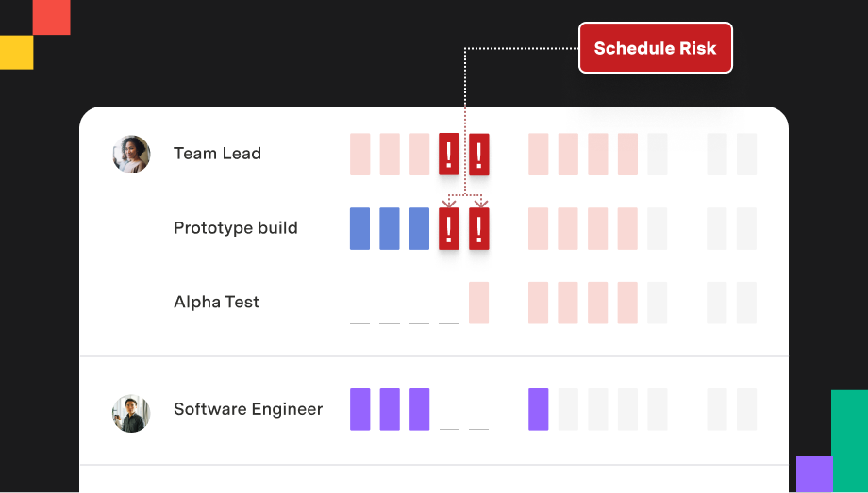Viewport: 868px width, 493px height.
Task: Click the isolated fourth purple Software Engineer block
Action: 539,409
